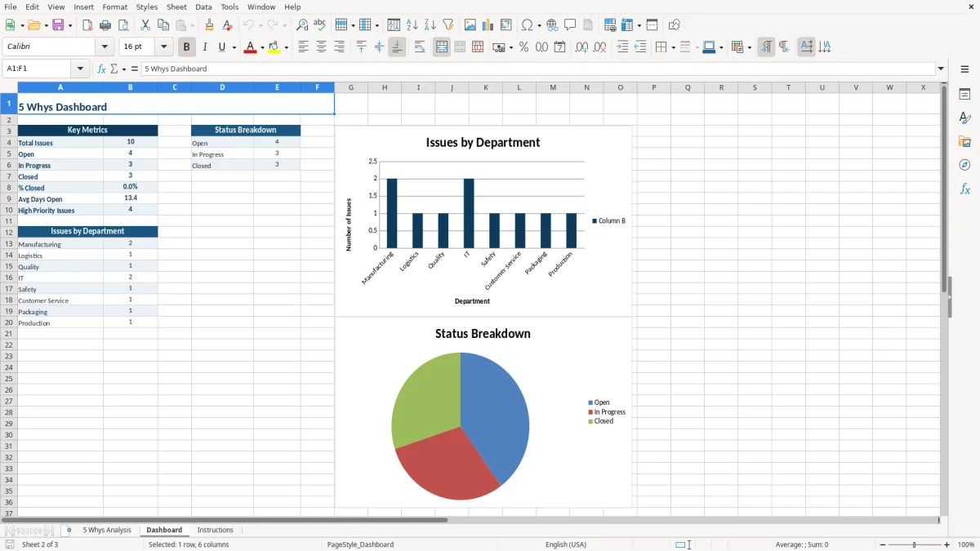Insert a comment
Screen dimensions: 980x551
tap(570, 25)
